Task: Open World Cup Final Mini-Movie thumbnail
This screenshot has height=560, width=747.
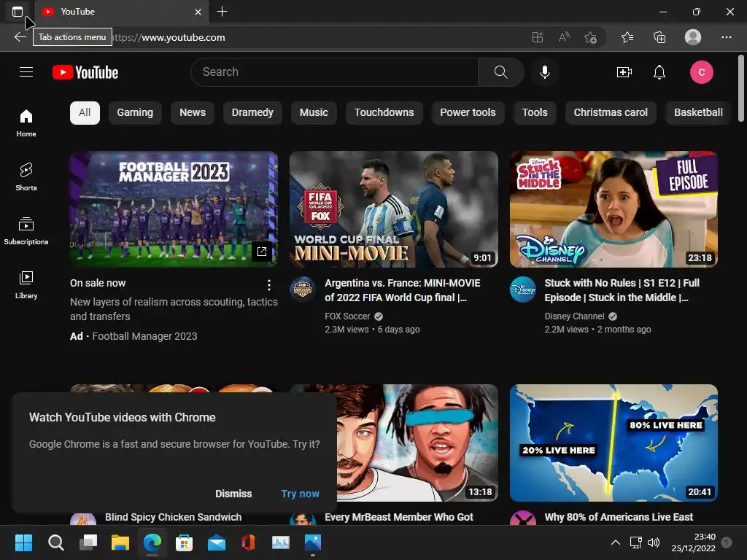Action: (x=393, y=209)
